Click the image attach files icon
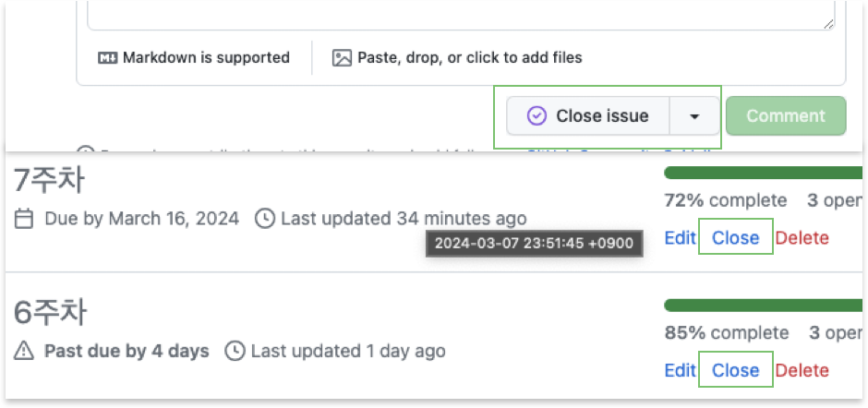The width and height of the screenshot is (868, 408). pyautogui.click(x=342, y=57)
